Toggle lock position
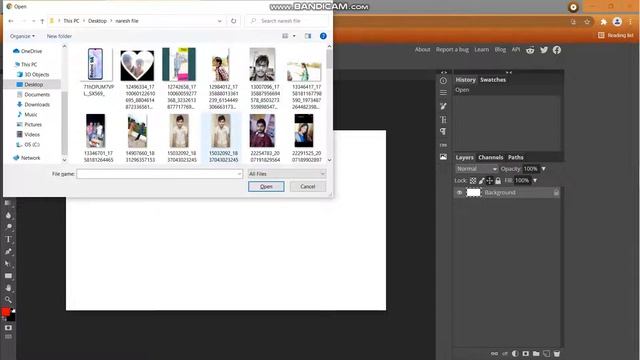Image resolution: width=640 pixels, height=360 pixels. (x=490, y=180)
